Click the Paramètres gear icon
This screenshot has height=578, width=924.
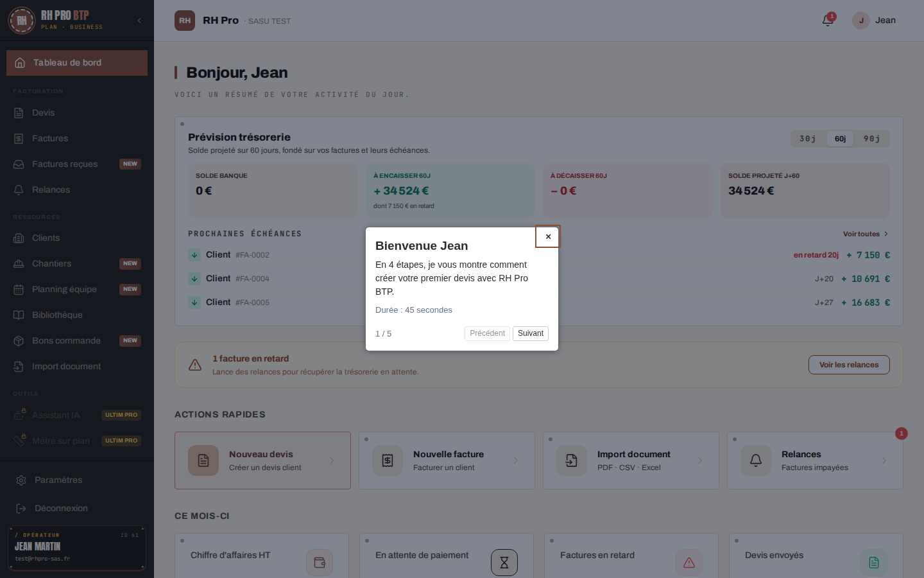pos(21,480)
